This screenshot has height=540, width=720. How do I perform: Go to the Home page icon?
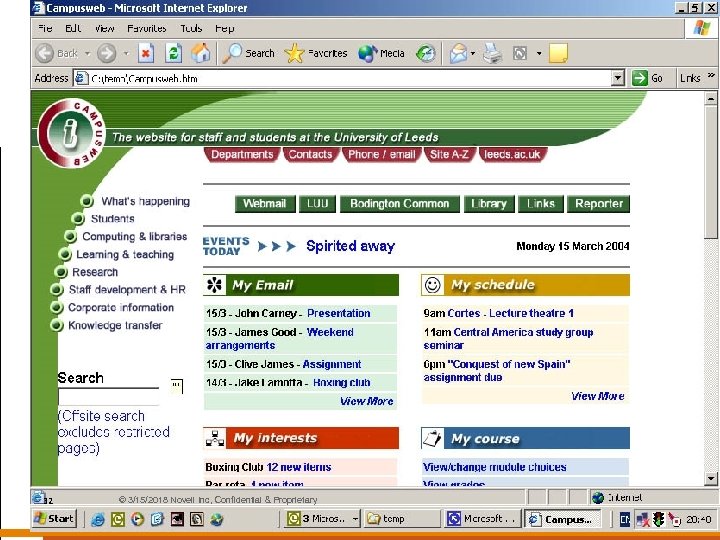click(x=201, y=53)
